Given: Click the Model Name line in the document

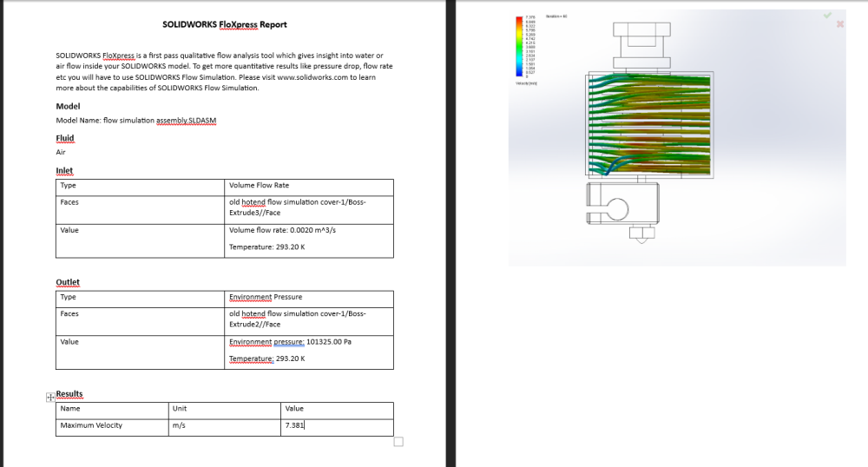Looking at the screenshot, I should pos(136,121).
